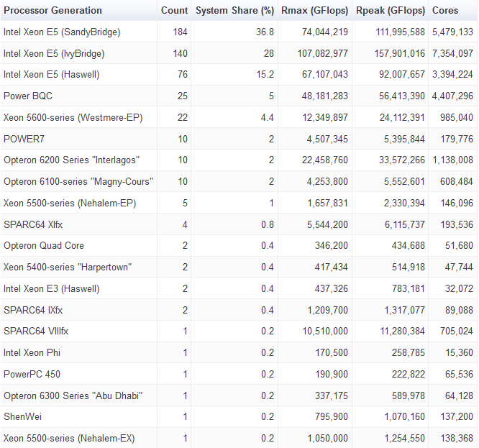Click count value 76

183,75
